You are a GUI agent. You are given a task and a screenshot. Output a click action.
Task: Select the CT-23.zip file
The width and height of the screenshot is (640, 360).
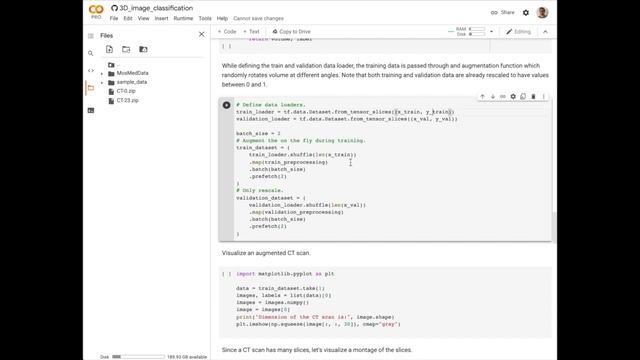[127, 100]
